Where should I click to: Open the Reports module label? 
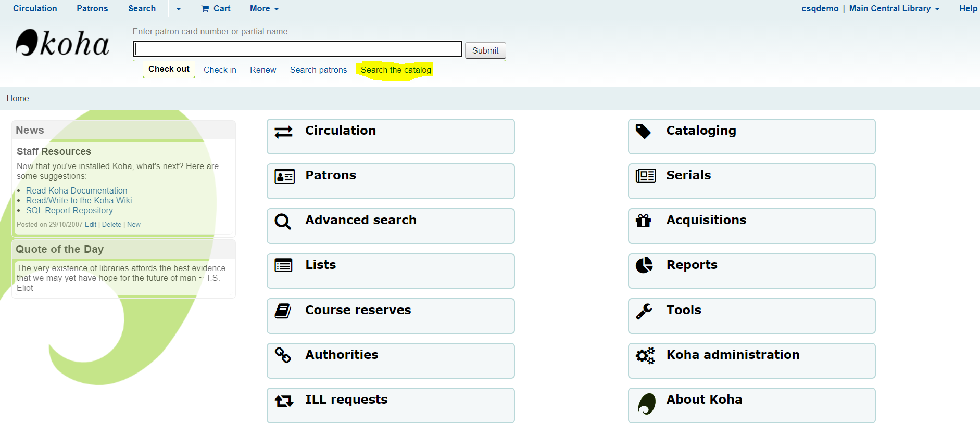[692, 265]
